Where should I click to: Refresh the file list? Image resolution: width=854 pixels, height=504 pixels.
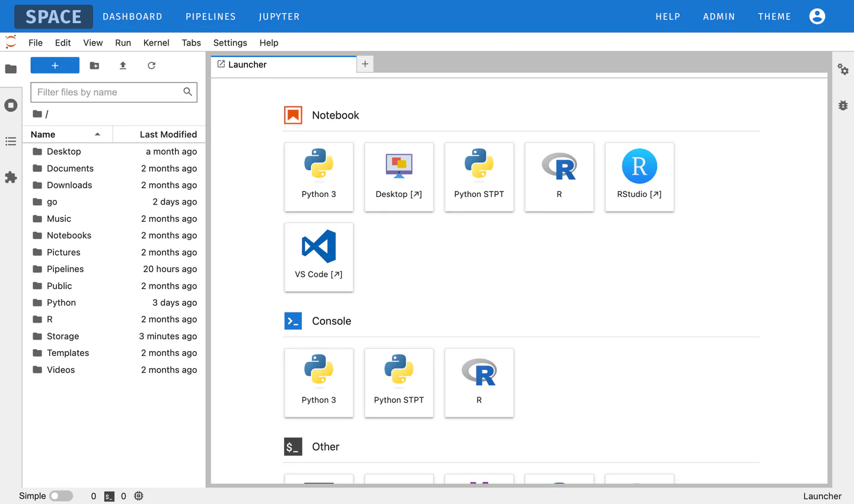(x=151, y=65)
